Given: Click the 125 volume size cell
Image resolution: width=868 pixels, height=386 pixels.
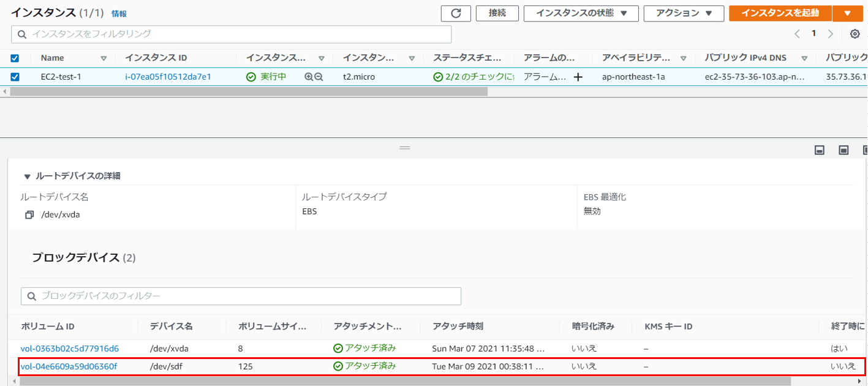Looking at the screenshot, I should coord(246,367).
